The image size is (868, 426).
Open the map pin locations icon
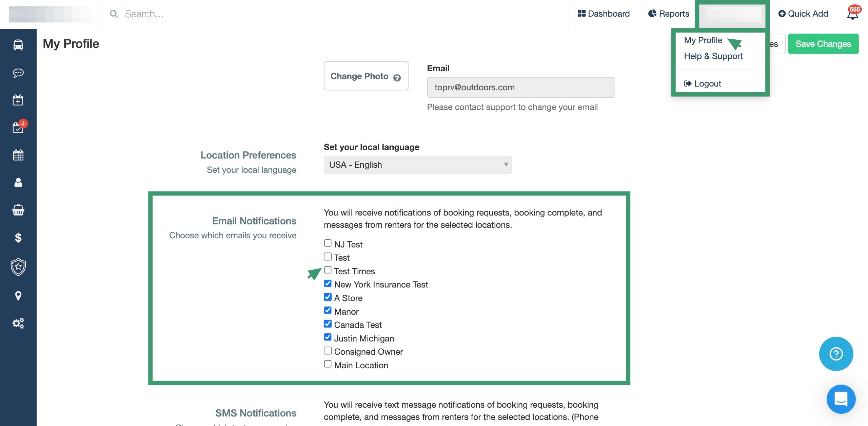(18, 296)
